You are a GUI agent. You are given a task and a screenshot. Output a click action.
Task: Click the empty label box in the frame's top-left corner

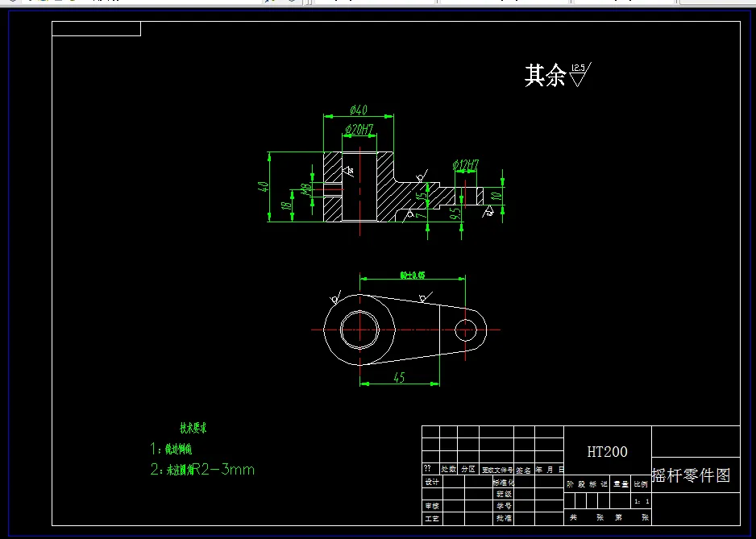(x=97, y=28)
